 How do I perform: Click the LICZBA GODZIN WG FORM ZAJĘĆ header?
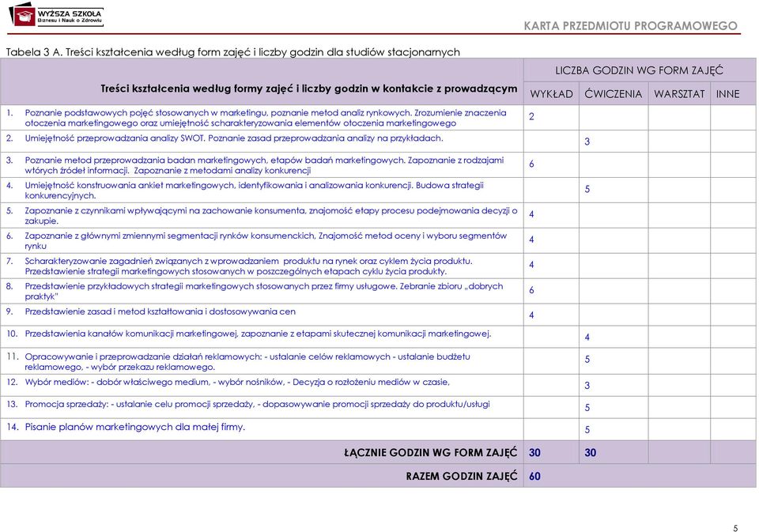pyautogui.click(x=639, y=70)
